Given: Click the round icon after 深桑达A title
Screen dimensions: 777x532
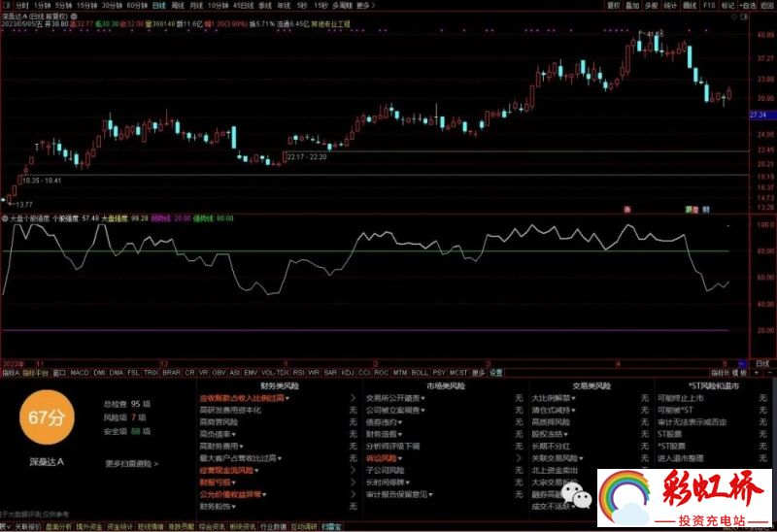Looking at the screenshot, I should point(74,16).
